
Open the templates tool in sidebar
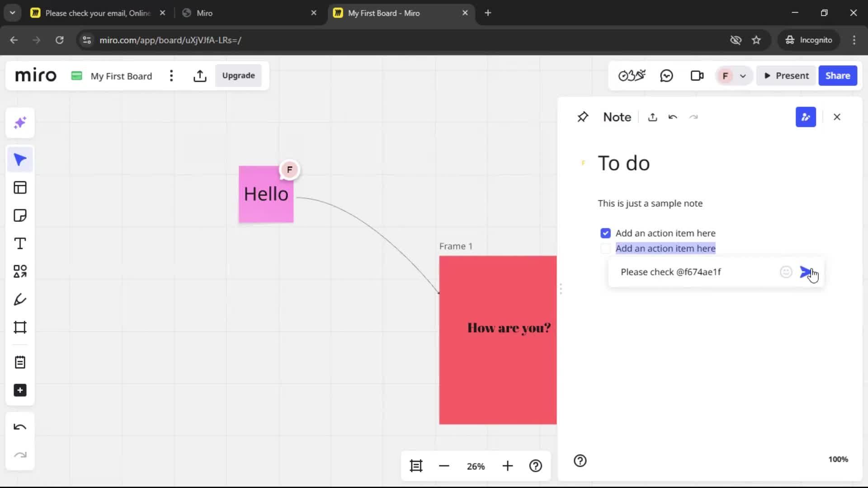click(x=20, y=188)
